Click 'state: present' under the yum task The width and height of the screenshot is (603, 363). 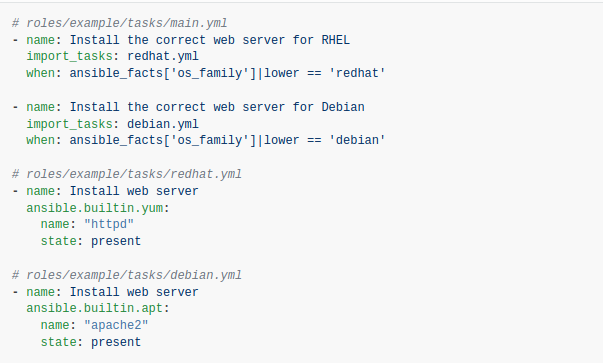91,241
